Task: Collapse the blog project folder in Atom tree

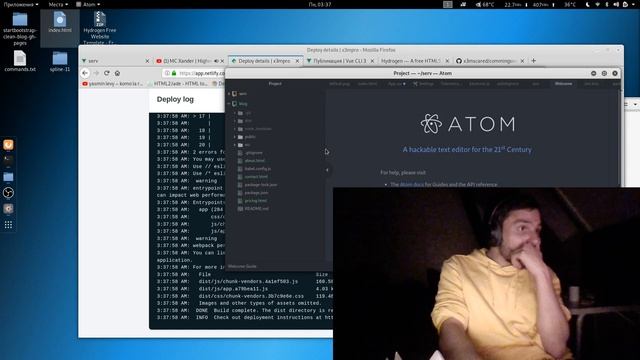Action: click(x=239, y=104)
